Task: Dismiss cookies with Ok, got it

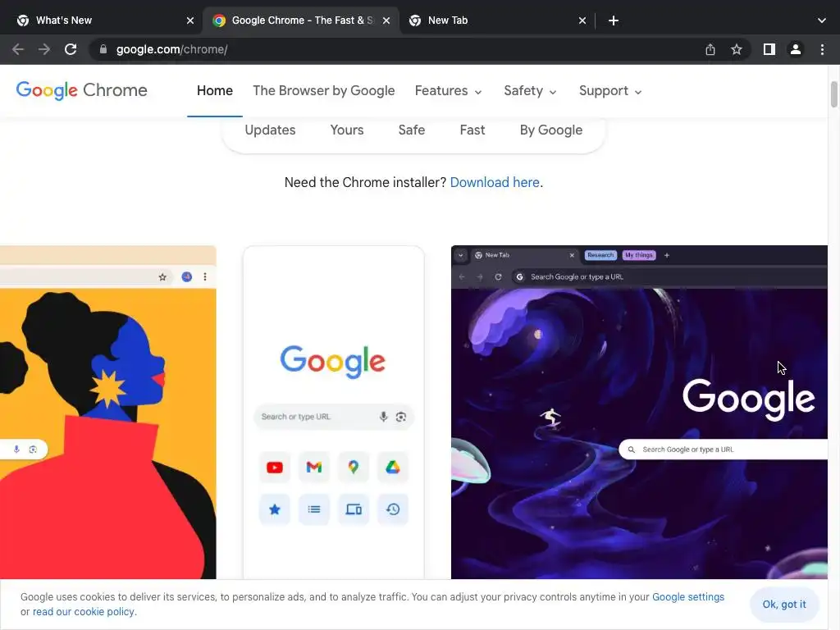Action: (x=783, y=605)
